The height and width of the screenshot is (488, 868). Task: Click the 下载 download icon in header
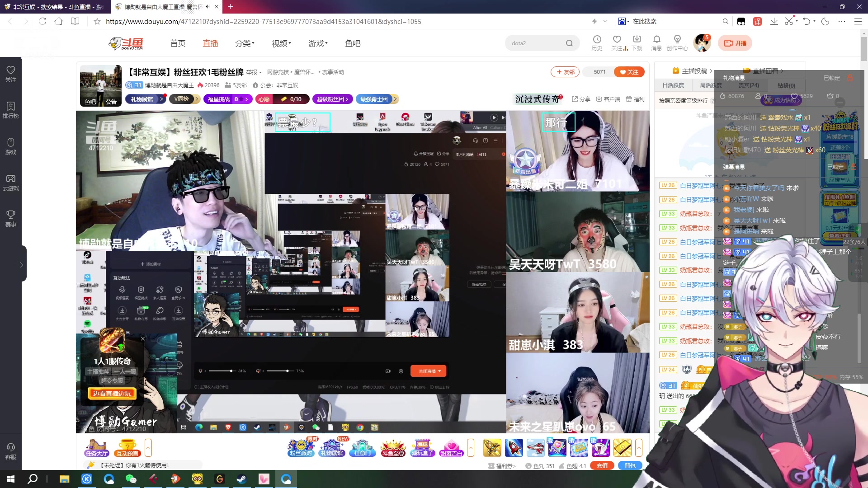coord(637,43)
